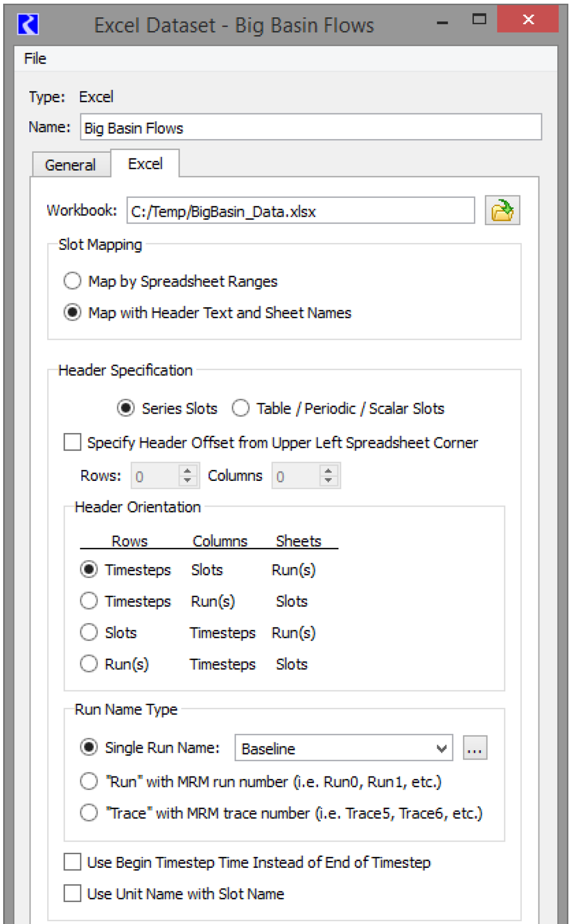The image size is (571, 924).
Task: Switch to the General tab
Action: [70, 165]
